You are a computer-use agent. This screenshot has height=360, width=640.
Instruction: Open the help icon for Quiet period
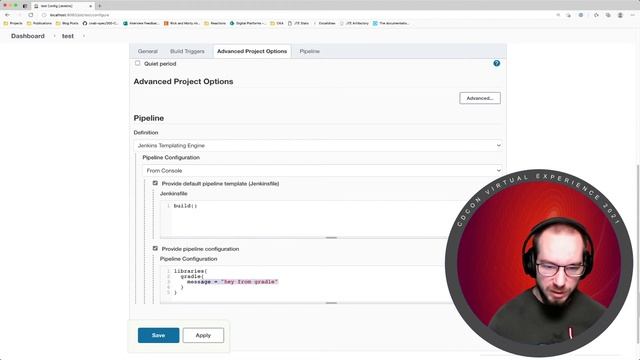click(x=496, y=63)
